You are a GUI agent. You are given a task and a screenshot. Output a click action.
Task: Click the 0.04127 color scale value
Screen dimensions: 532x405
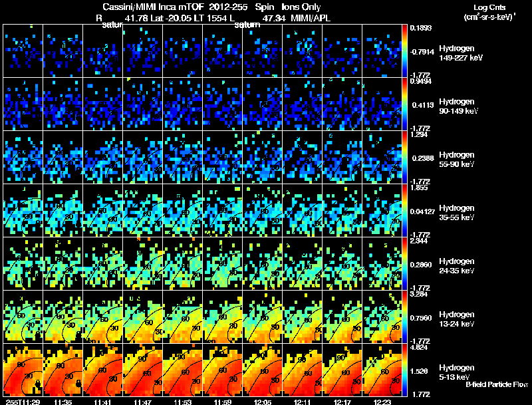(x=422, y=211)
